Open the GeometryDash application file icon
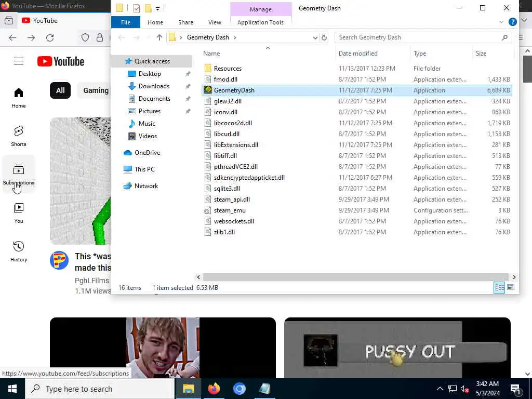Image resolution: width=532 pixels, height=399 pixels. pyautogui.click(x=208, y=90)
